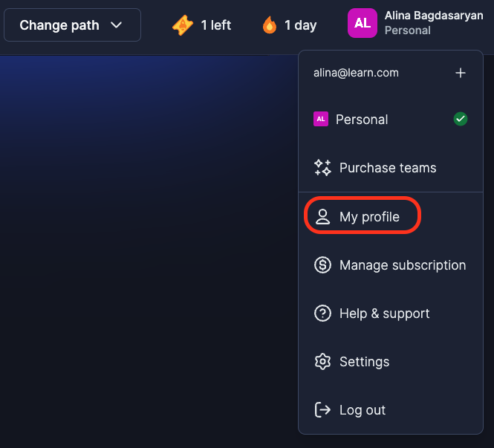
Task: Collapse the Alina Bagdasaryan account menu
Action: (x=415, y=23)
